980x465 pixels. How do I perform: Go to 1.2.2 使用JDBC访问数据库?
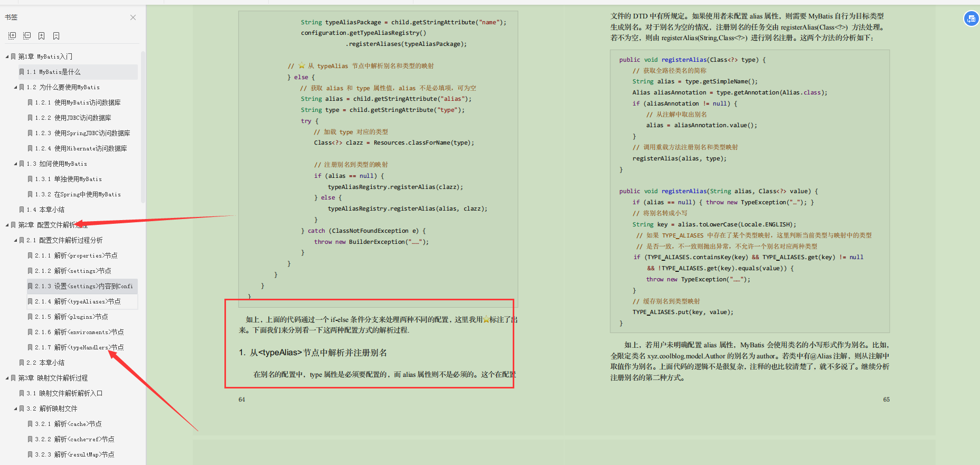74,118
